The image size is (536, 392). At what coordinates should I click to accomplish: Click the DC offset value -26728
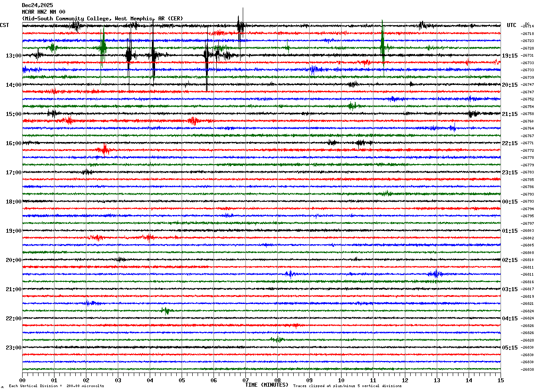528,48
